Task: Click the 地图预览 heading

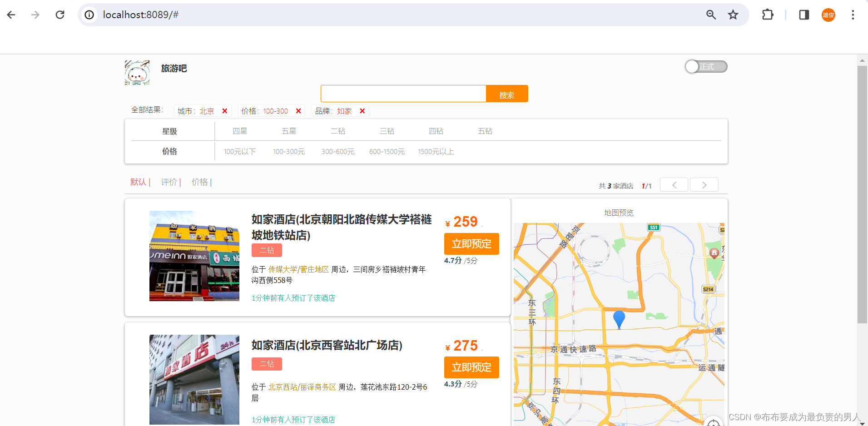Action: coord(619,213)
